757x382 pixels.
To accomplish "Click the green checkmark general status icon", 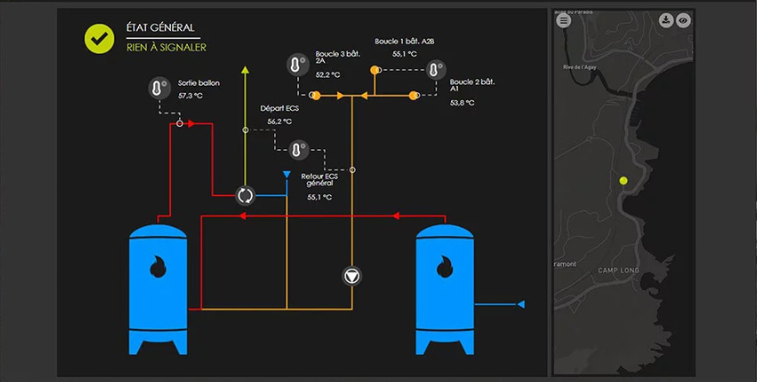I will [99, 39].
